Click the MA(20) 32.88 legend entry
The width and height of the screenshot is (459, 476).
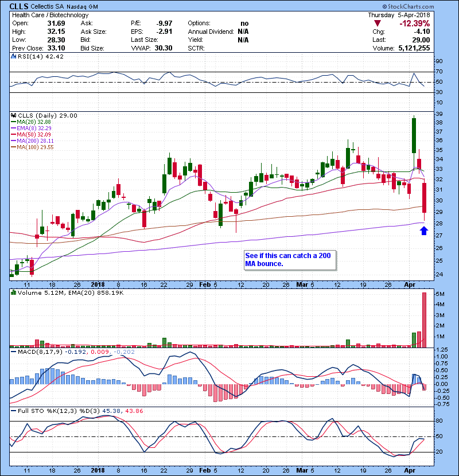(31, 122)
